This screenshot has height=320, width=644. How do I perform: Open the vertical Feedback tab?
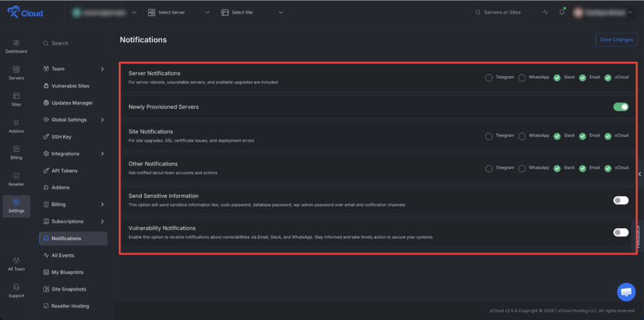point(638,235)
